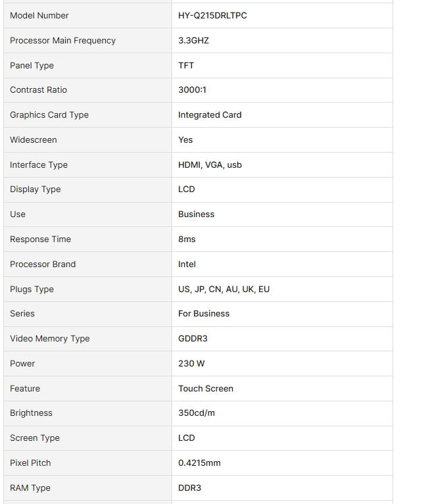Click the Touch Screen feature value
Screen dimensions: 428x504
(206, 389)
